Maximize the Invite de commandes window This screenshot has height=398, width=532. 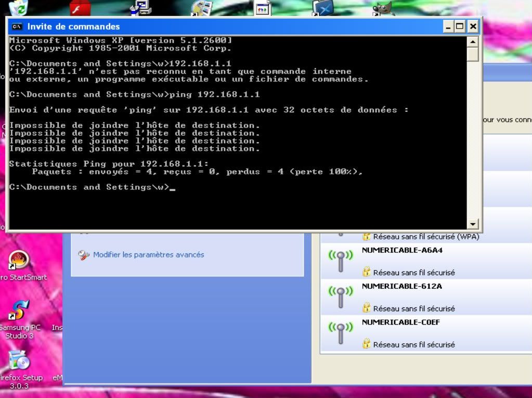pos(460,27)
